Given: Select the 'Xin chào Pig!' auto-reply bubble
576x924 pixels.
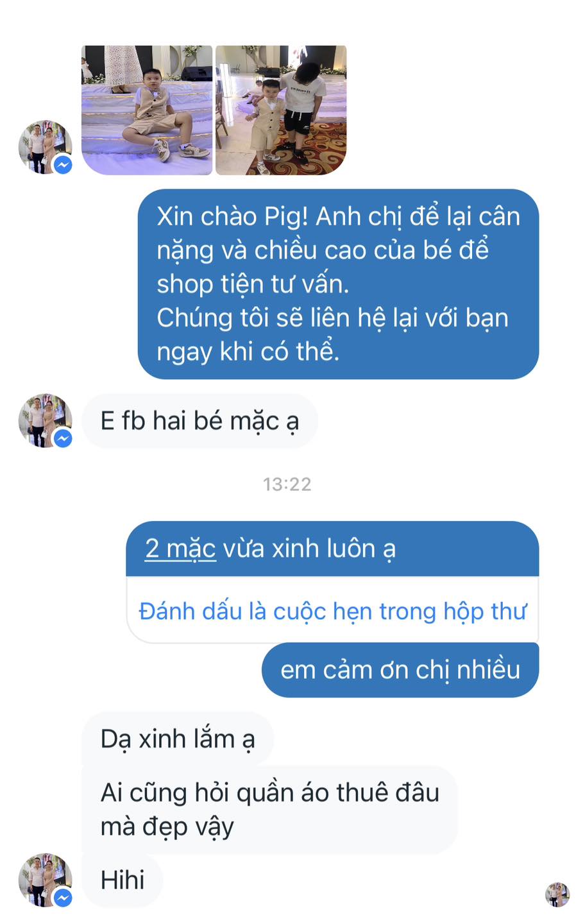Looking at the screenshot, I should (338, 284).
